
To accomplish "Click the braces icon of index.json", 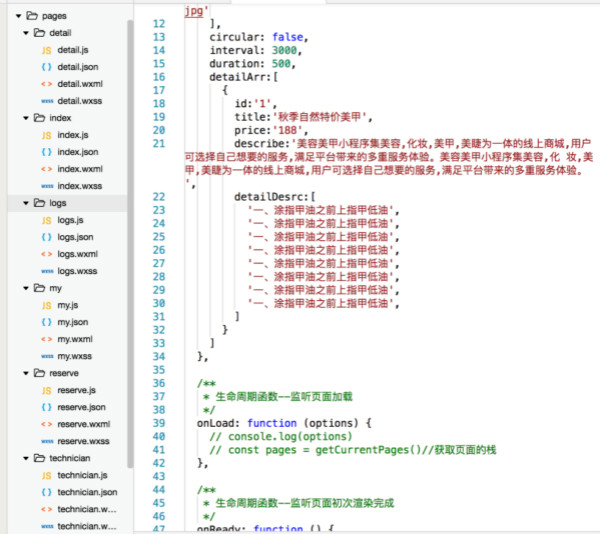I will (46, 152).
